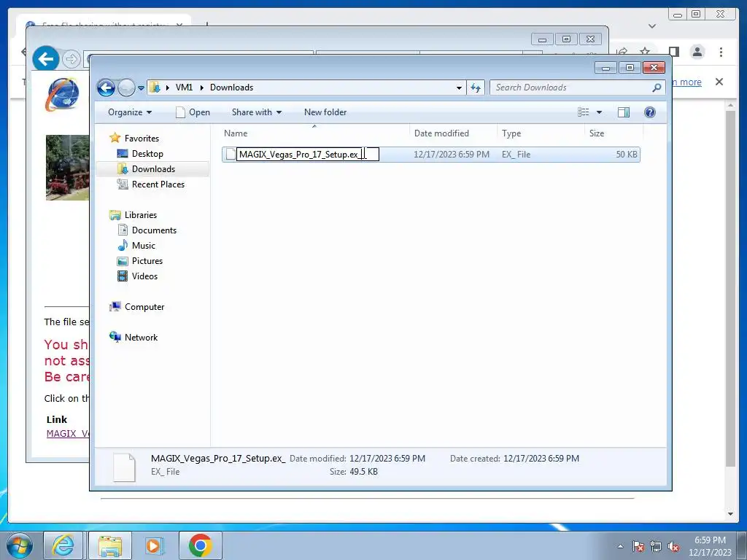Image resolution: width=747 pixels, height=560 pixels.
Task: Open the Documents library
Action: pyautogui.click(x=154, y=230)
